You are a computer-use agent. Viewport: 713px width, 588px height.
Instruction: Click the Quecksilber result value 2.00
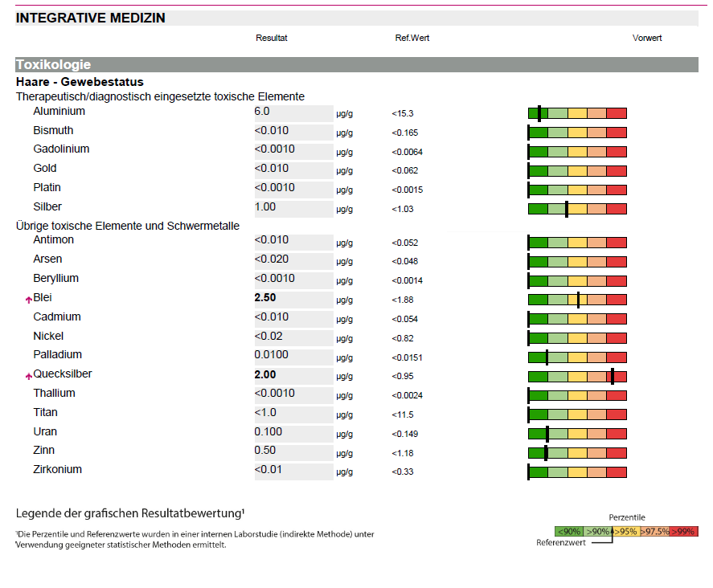(264, 374)
